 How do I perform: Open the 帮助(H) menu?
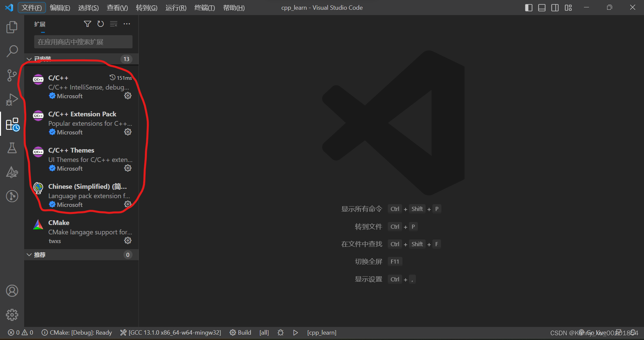tap(234, 8)
